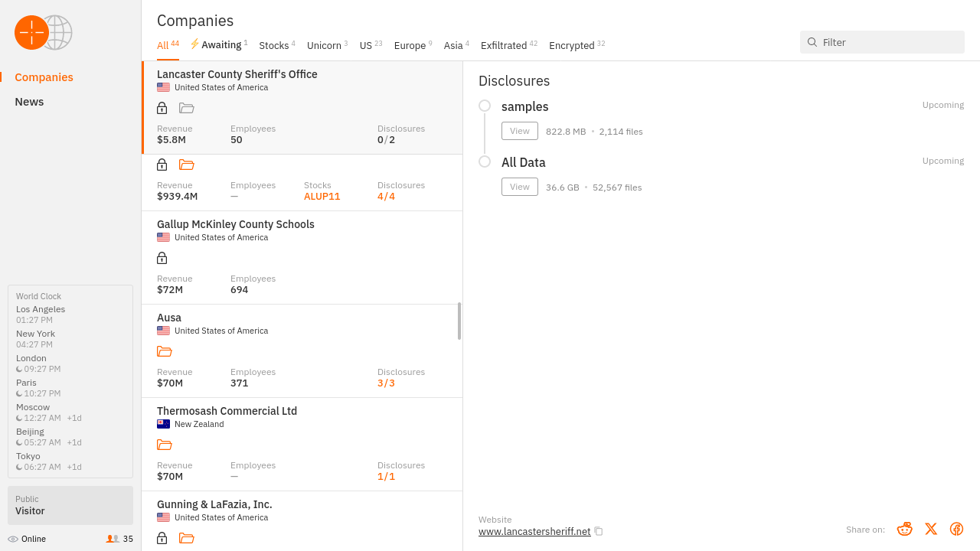The width and height of the screenshot is (980, 551).
Task: Click the open folder icon under Ausa
Action: 165,351
